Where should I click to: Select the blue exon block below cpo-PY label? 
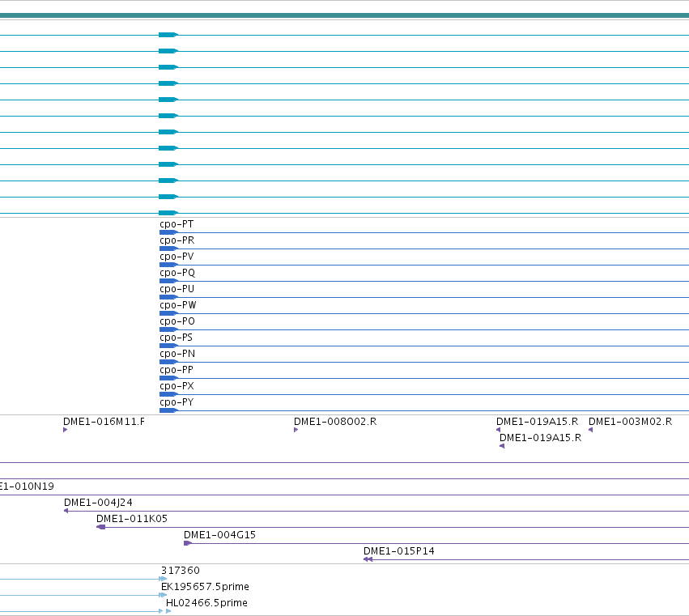point(168,410)
